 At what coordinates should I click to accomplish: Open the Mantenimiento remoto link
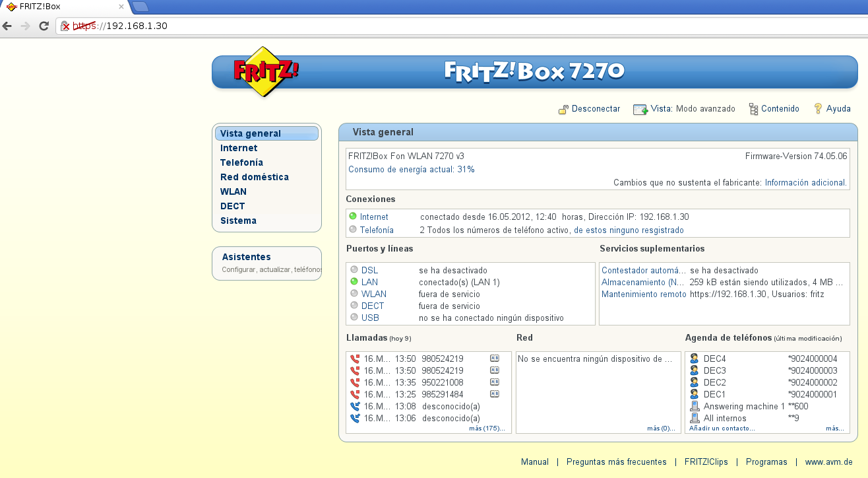[x=644, y=294]
